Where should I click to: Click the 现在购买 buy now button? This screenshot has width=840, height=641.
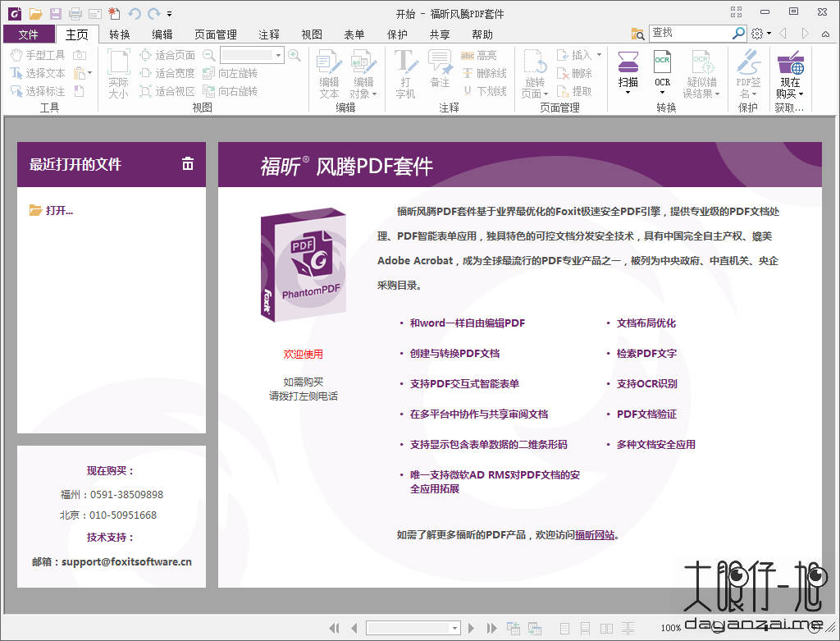(790, 74)
